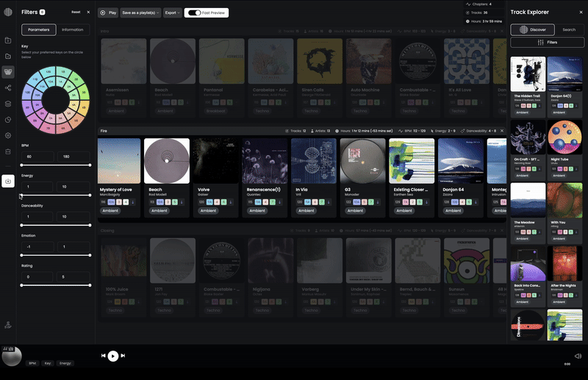Close the Filters panel
588x380 pixels.
tap(88, 12)
